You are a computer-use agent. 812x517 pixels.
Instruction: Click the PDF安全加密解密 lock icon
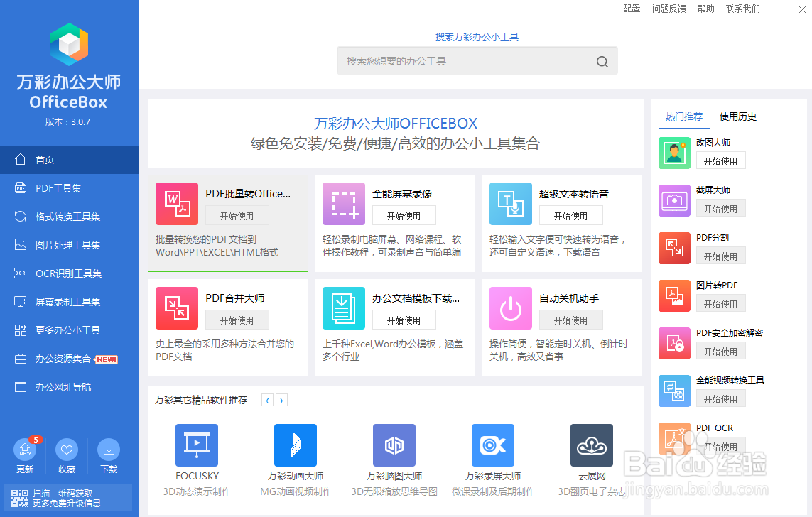coord(674,344)
